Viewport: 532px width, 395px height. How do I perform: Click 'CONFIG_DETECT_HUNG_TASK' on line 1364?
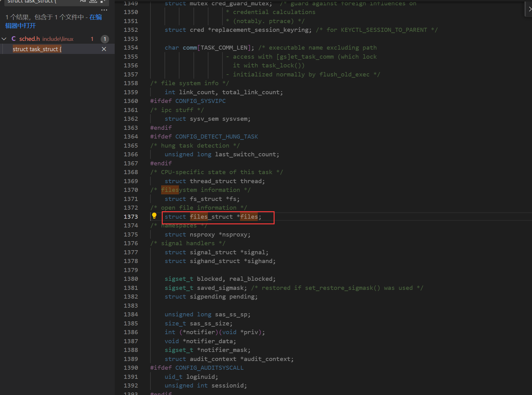[x=217, y=137]
